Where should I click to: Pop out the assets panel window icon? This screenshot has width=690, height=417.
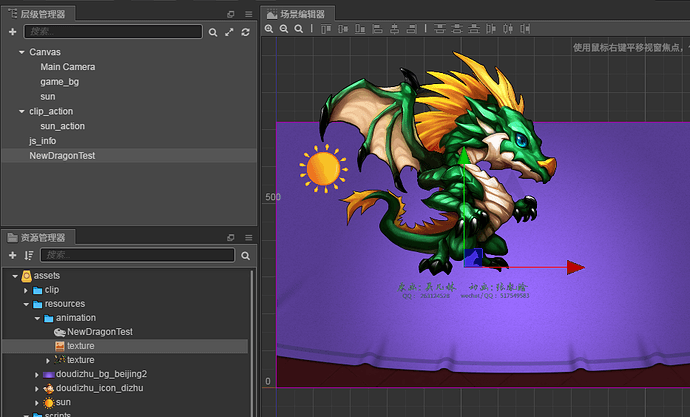(x=230, y=238)
